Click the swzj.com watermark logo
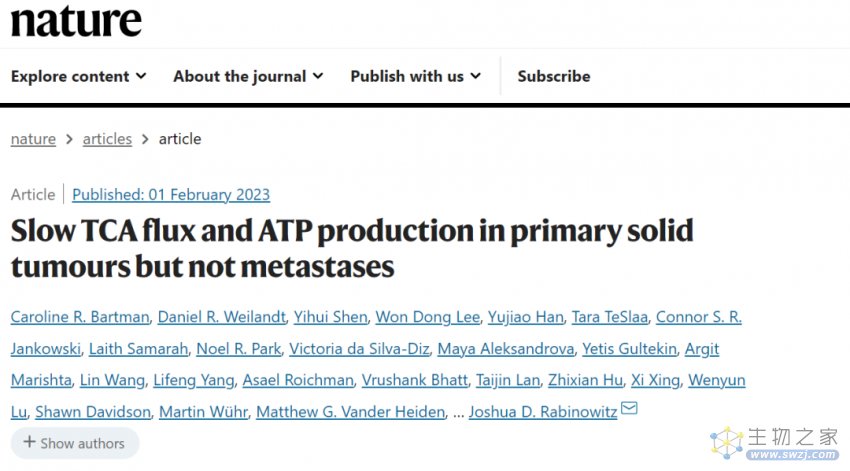 point(775,443)
